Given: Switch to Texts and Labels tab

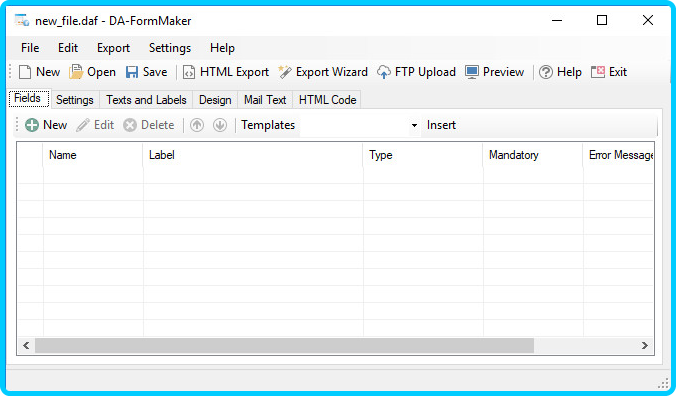Looking at the screenshot, I should (x=146, y=100).
